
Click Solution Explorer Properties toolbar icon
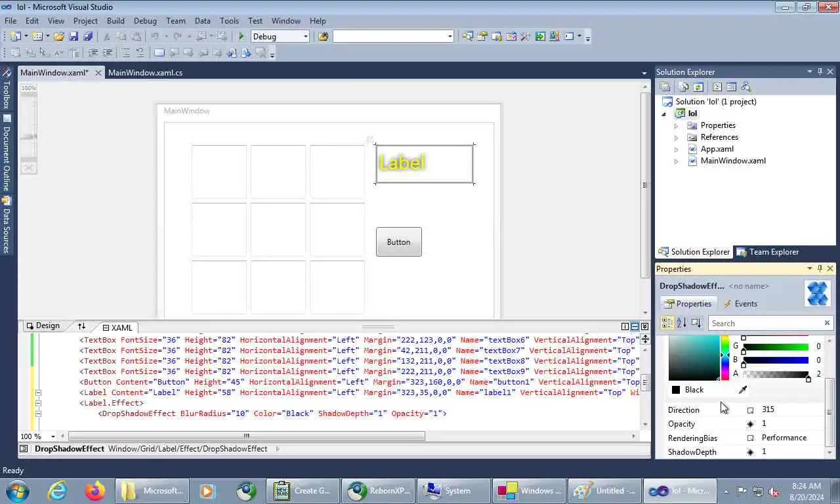pos(665,87)
